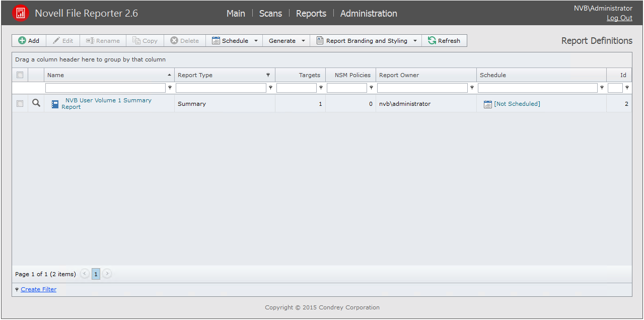Click the Create Filter link
Viewport: 644px width, 320px height.
coord(39,289)
